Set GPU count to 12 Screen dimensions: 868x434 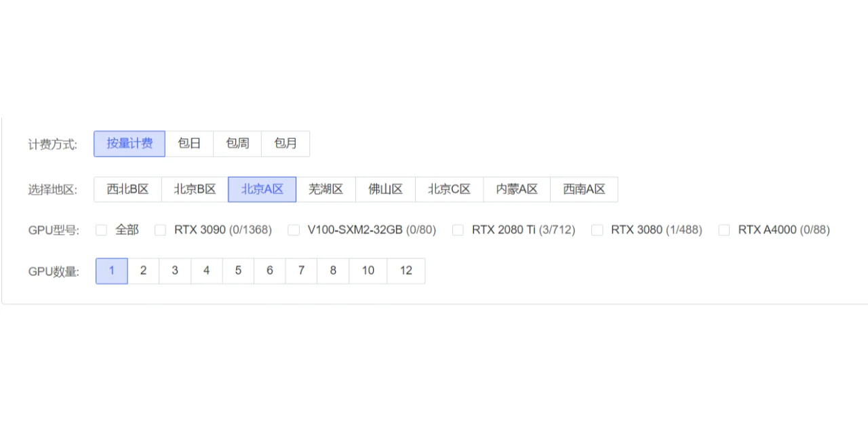(406, 271)
